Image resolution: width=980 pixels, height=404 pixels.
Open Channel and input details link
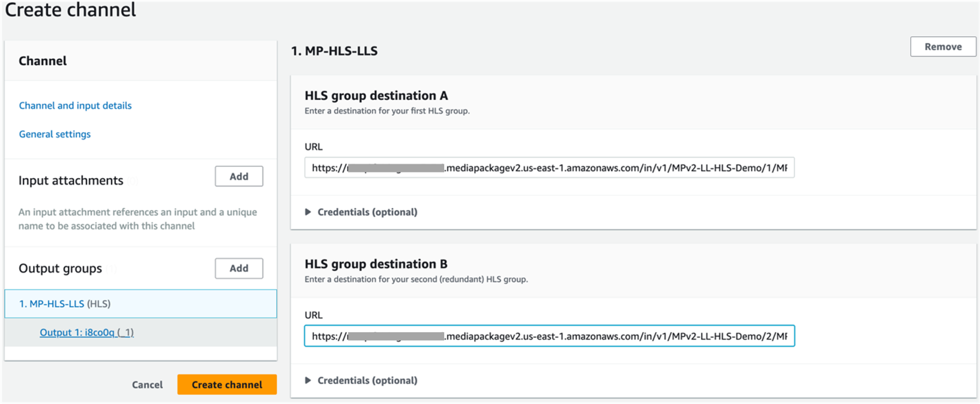tap(75, 105)
